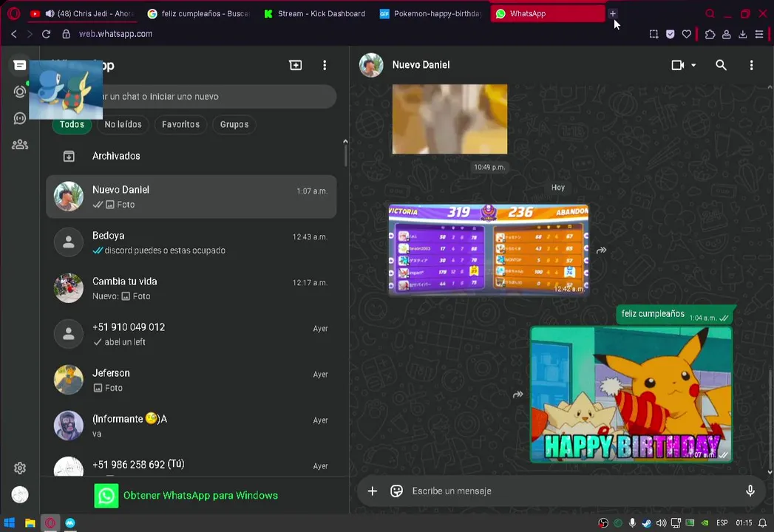Expand the video call dropdown arrow
Viewport: 774px width, 532px height.
coord(693,65)
